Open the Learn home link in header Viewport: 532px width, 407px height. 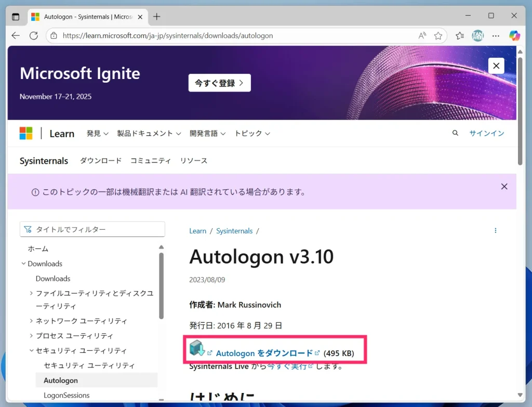(62, 134)
